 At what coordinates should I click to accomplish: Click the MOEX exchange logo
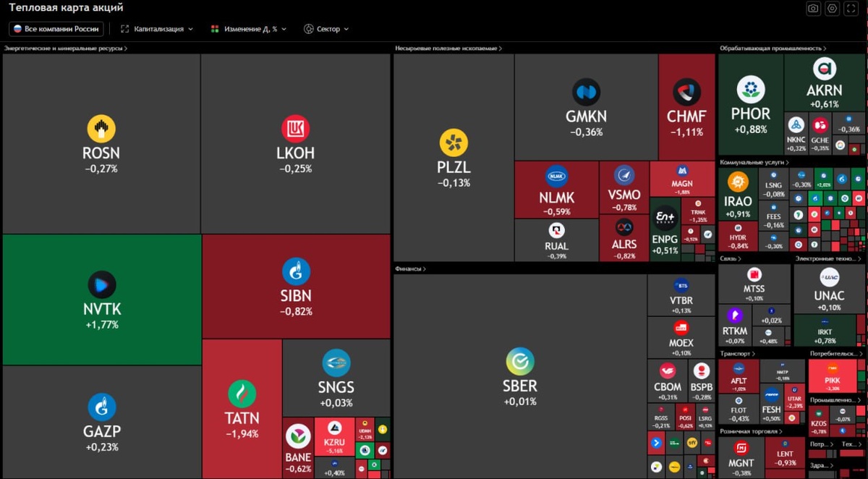tap(681, 327)
